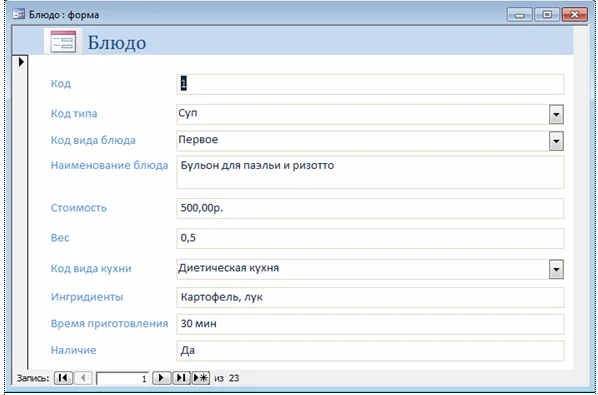Click the form icon beside Блюдо header

tap(63, 42)
